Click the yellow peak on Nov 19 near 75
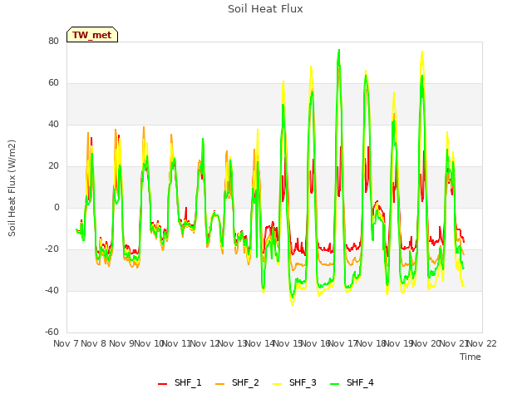 click(422, 52)
